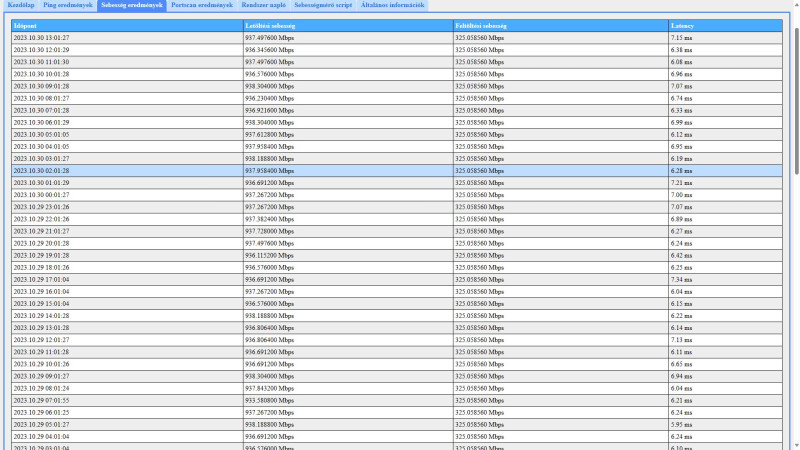Click the scrollbar down arrow
800x450 pixels.
[x=796, y=446]
